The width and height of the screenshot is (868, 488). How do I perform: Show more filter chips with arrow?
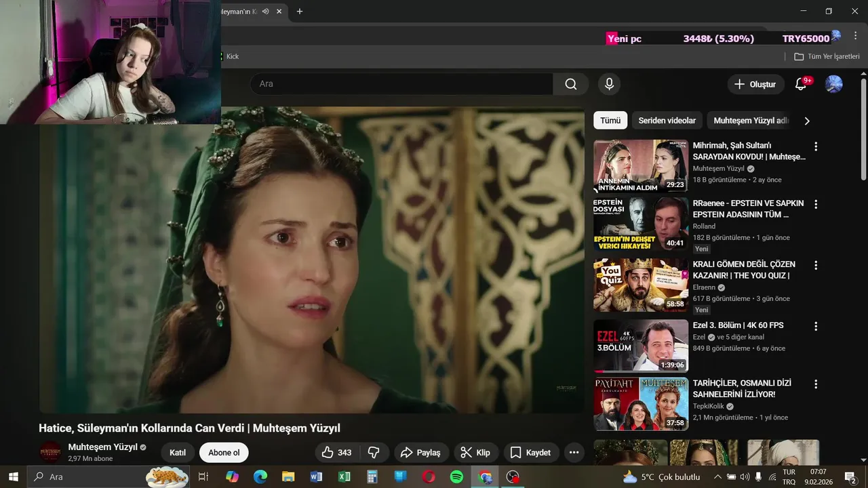pyautogui.click(x=807, y=121)
